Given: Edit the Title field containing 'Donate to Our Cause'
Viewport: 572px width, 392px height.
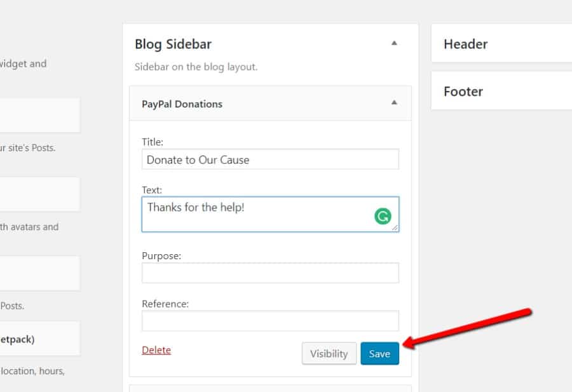Looking at the screenshot, I should pyautogui.click(x=269, y=159).
